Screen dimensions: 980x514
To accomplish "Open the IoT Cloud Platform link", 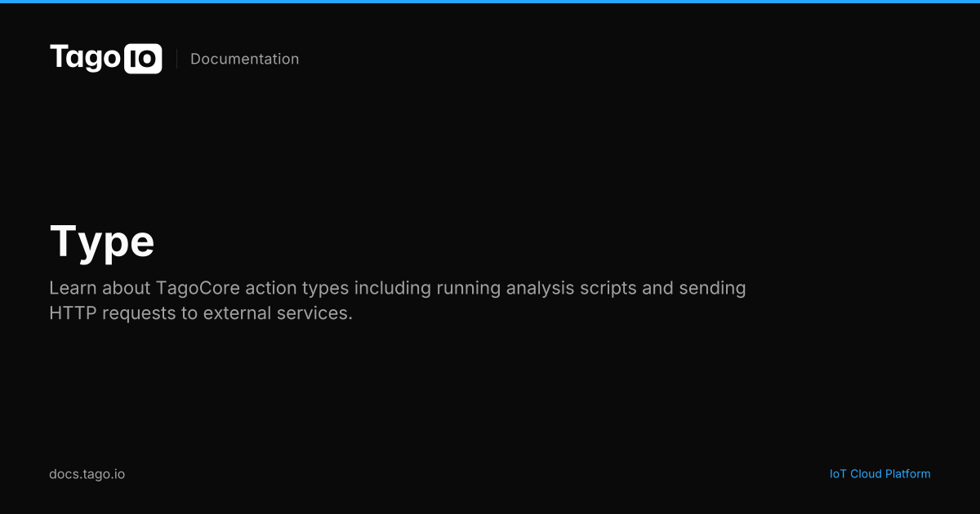I will pos(880,474).
